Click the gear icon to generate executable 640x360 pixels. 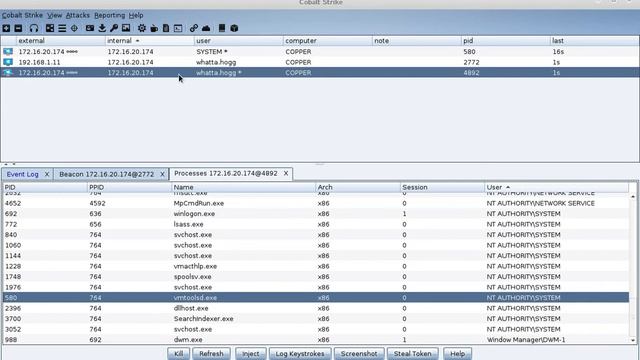point(142,28)
